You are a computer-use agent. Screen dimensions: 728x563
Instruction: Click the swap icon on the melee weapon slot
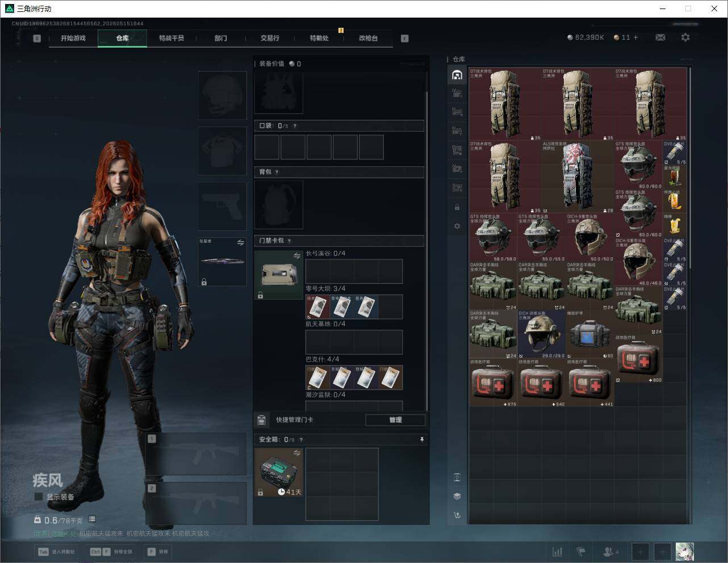240,242
